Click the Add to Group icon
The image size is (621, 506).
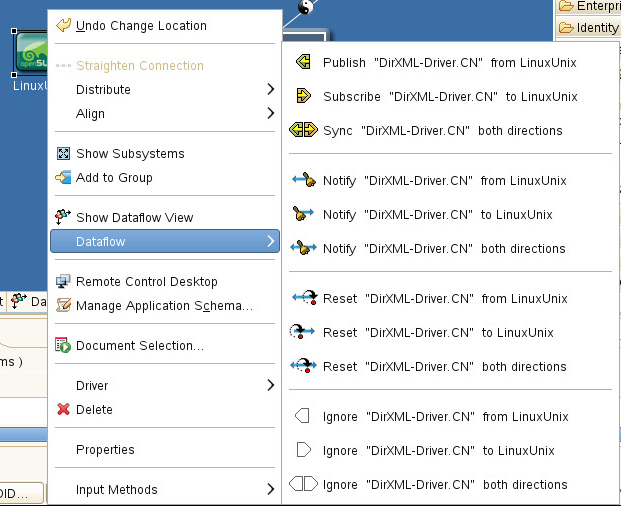pyautogui.click(x=63, y=177)
